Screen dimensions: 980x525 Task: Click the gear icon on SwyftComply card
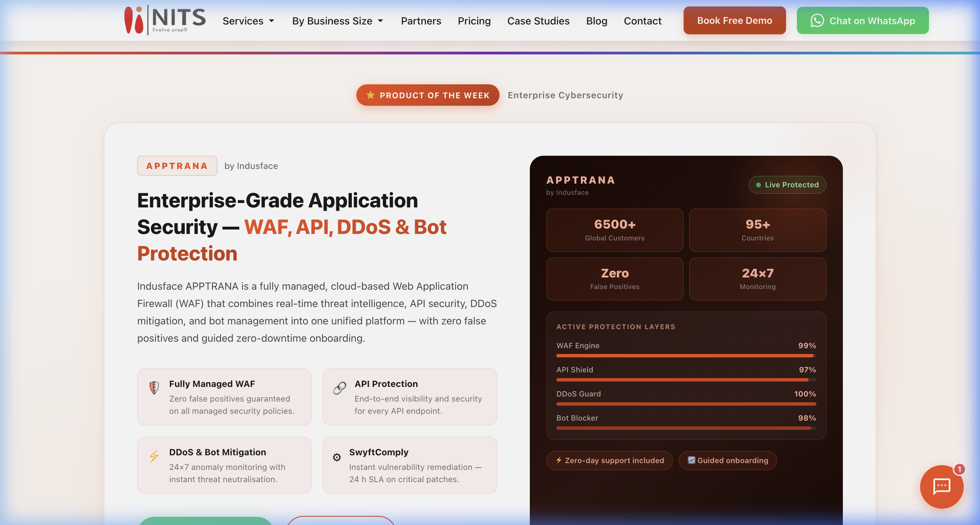click(x=337, y=457)
